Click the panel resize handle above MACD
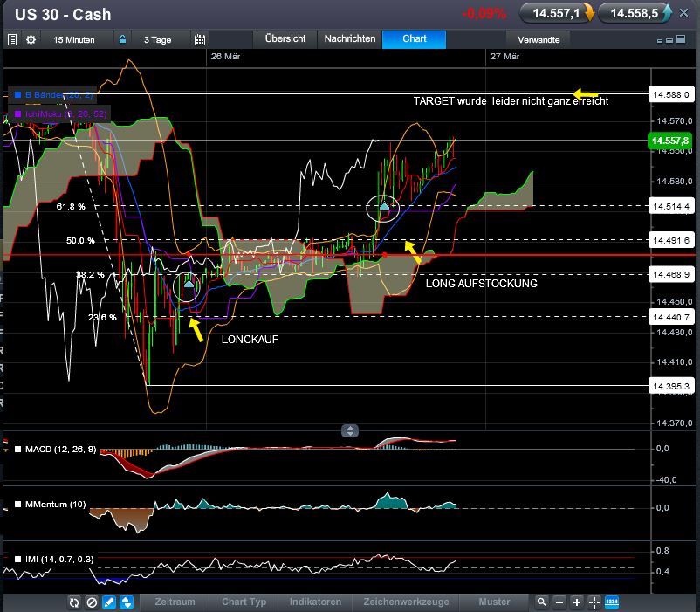700x612 pixels. [x=350, y=430]
